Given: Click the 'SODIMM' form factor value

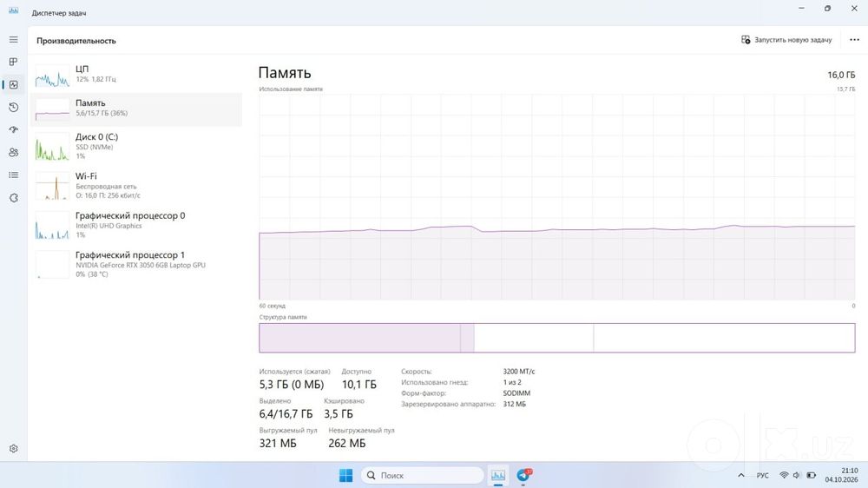Looking at the screenshot, I should click(x=516, y=393).
